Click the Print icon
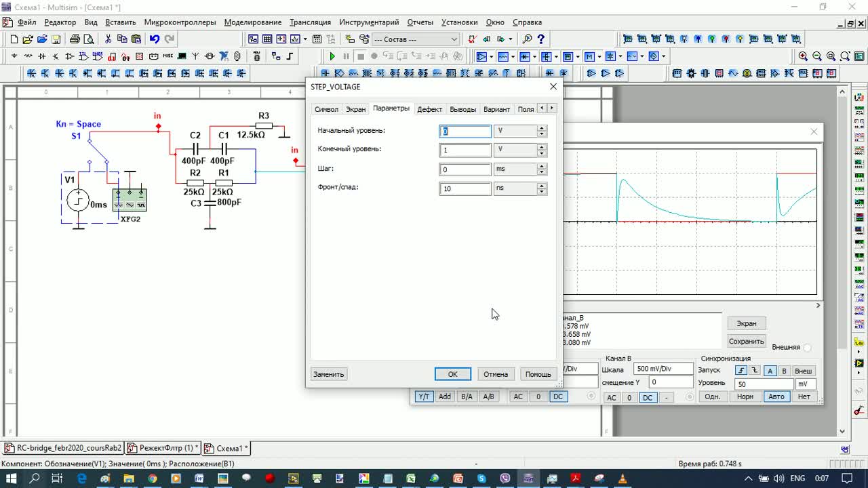Viewport: 868px width, 488px height. [x=75, y=39]
